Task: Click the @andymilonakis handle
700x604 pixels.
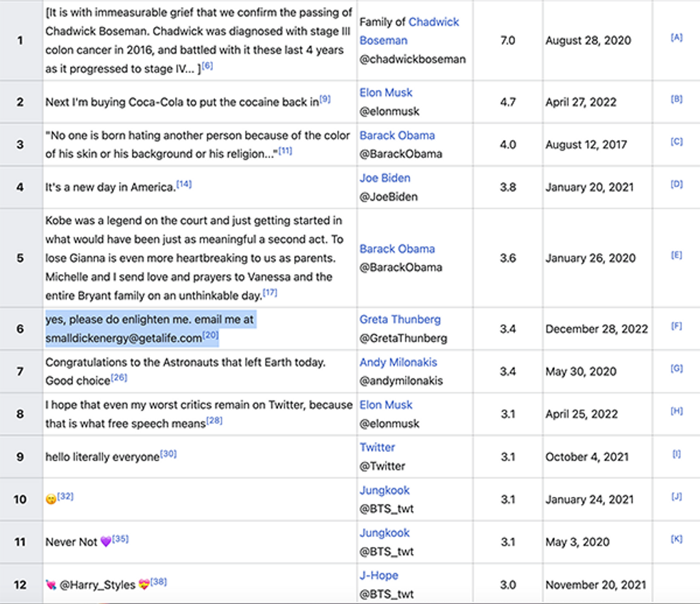Action: point(401,381)
